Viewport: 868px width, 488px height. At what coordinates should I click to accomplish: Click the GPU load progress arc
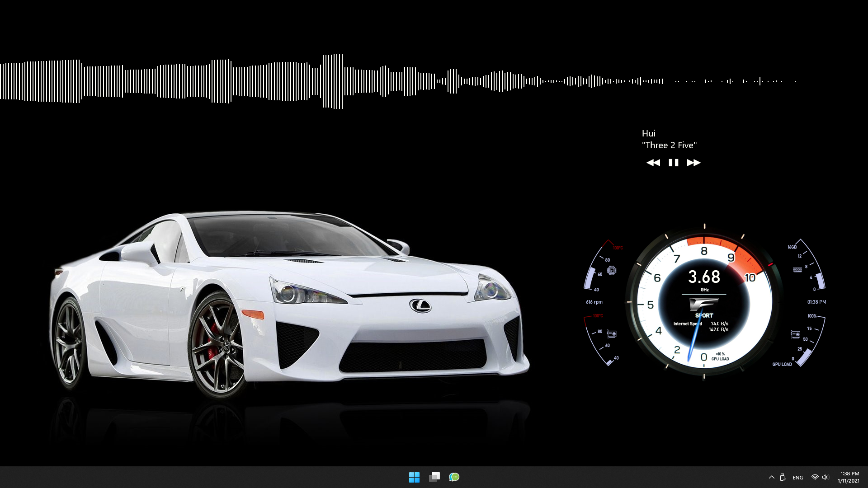[805, 356]
